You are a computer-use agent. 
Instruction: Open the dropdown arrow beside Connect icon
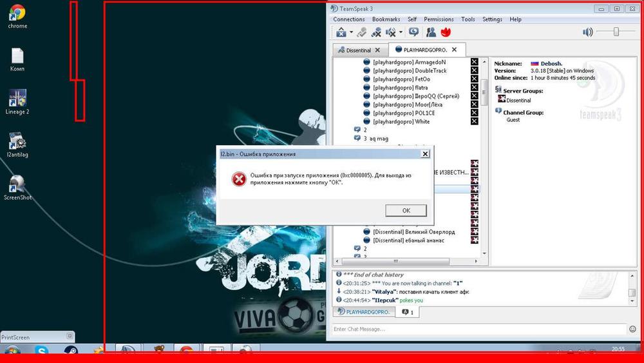tap(351, 32)
